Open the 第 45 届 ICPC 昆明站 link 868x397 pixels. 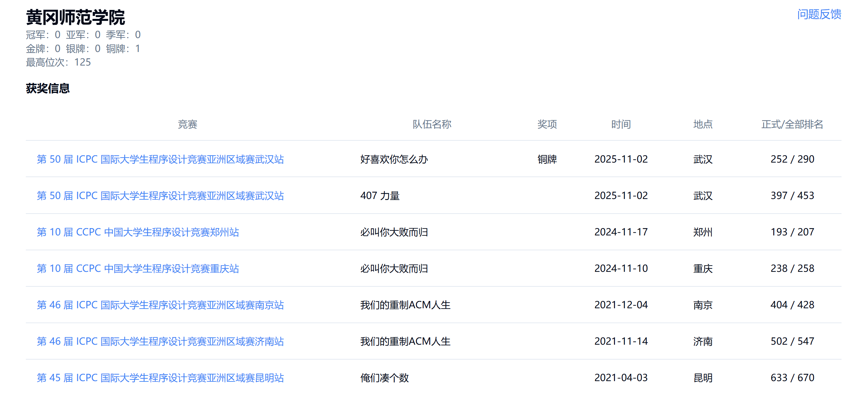(x=160, y=377)
